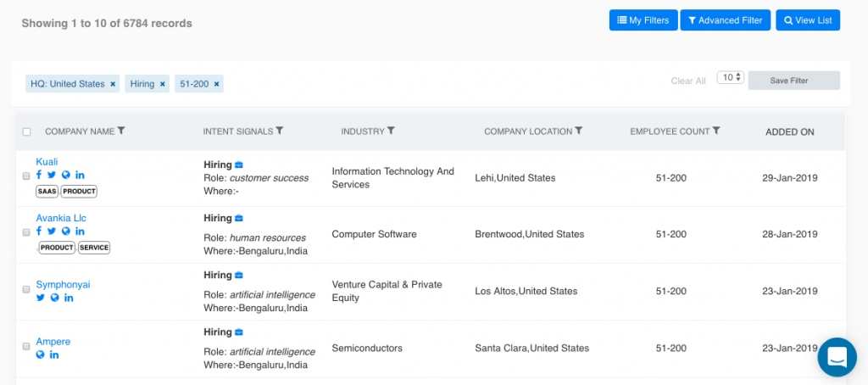
Task: Open Symphonyai's LinkedIn icon
Action: tap(69, 298)
